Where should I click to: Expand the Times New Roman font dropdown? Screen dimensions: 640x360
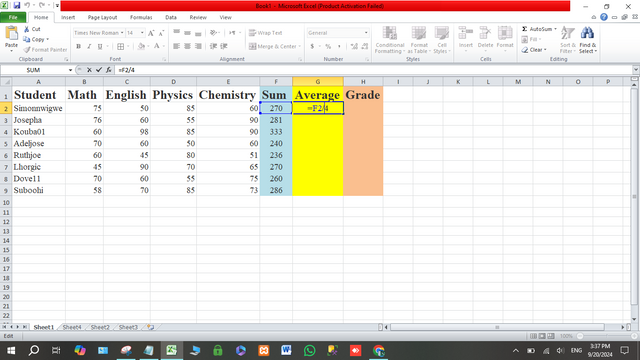122,33
